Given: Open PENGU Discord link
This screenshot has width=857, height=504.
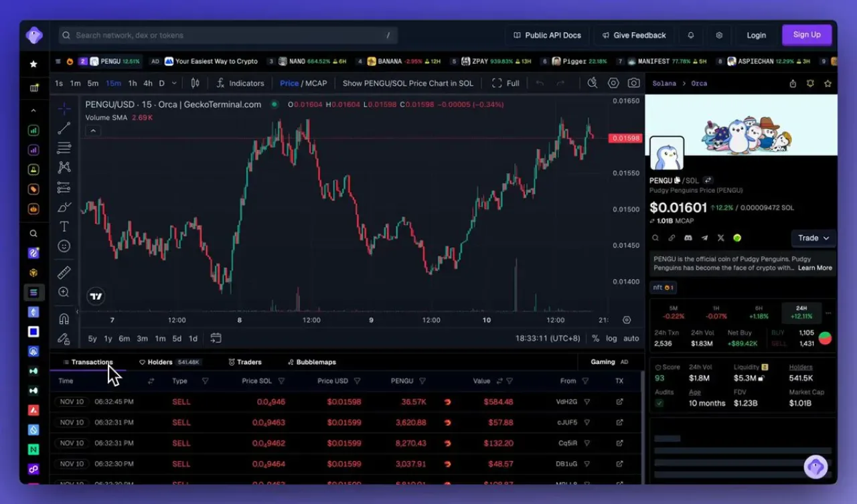Looking at the screenshot, I should 688,238.
